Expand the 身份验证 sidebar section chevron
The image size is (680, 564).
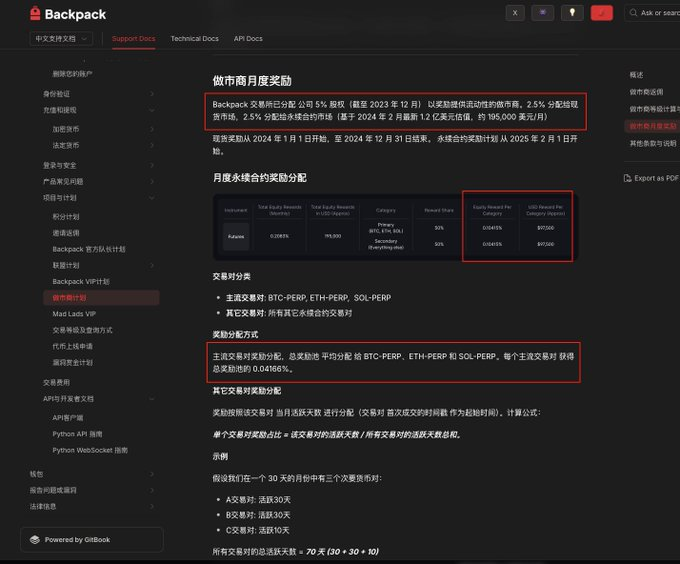point(152,94)
